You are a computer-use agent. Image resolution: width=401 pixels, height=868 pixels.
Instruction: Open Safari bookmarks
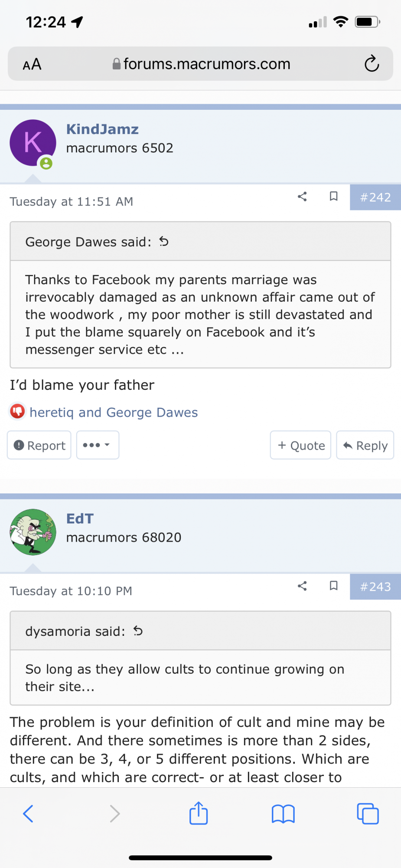(x=283, y=813)
